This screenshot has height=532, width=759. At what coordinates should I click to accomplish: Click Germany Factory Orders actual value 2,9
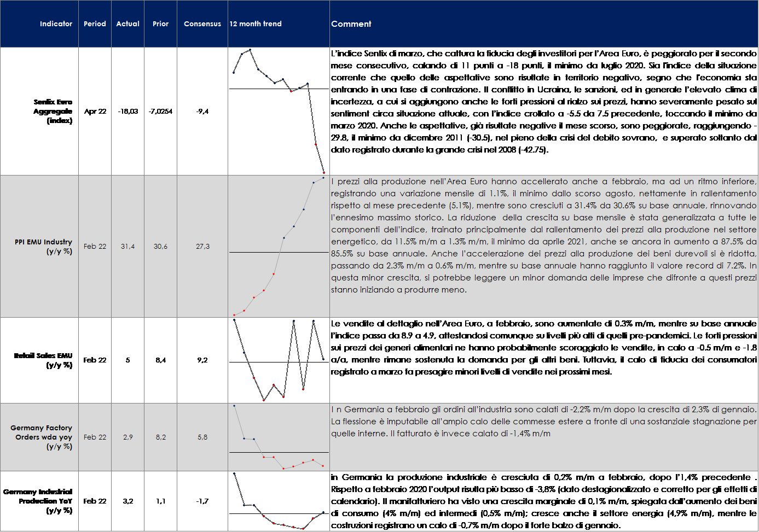pos(128,437)
